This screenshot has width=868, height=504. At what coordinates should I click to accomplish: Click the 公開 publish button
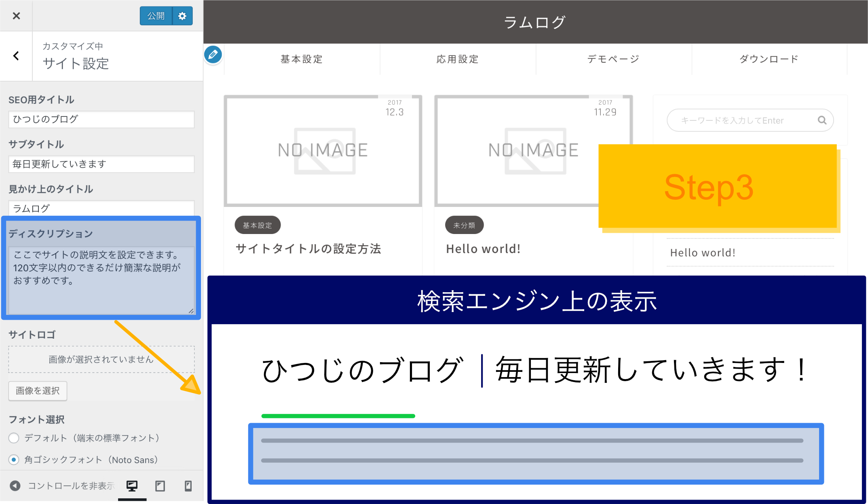(156, 16)
